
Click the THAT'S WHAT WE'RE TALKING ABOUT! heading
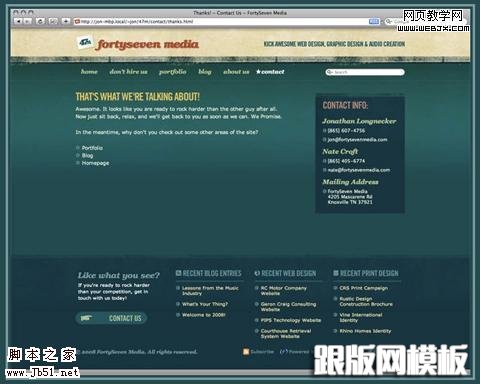tap(138, 97)
